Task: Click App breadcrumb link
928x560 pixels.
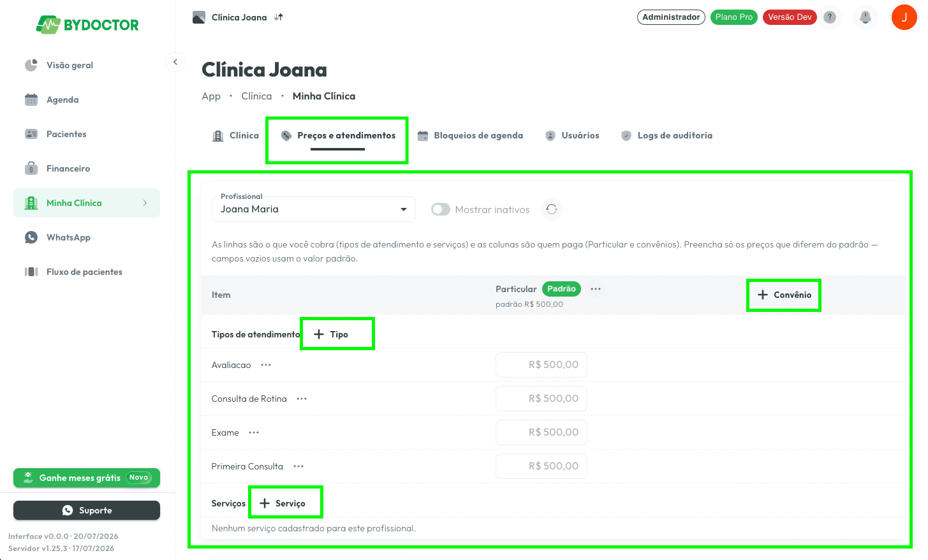Action: tap(211, 96)
